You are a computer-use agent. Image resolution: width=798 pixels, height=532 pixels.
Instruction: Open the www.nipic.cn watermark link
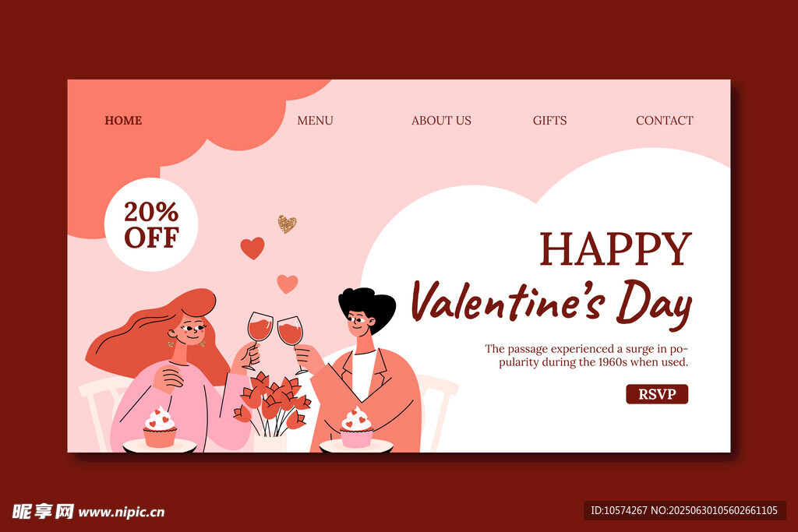[x=122, y=513]
